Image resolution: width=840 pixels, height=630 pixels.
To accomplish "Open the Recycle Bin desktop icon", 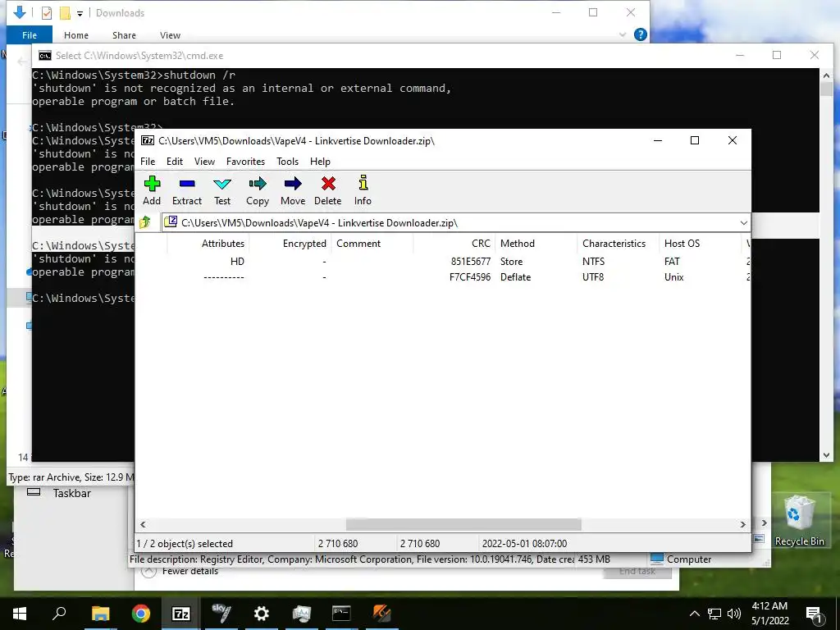I will pos(799,519).
